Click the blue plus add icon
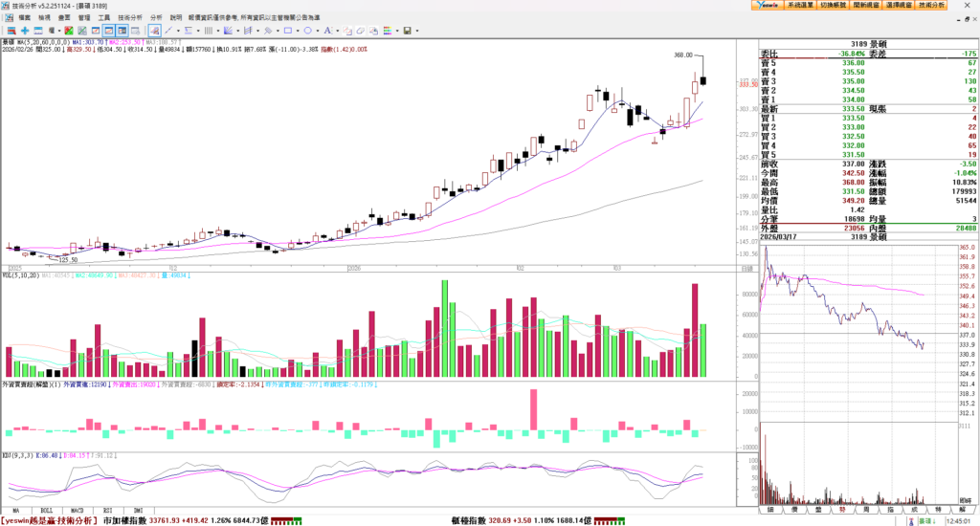This screenshot has width=980, height=526. (25, 31)
